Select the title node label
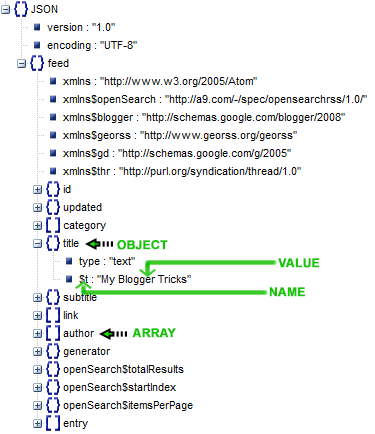 pos(71,243)
